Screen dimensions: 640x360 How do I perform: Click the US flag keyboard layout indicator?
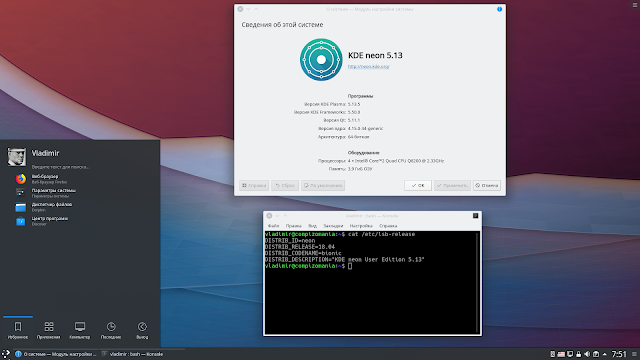coord(561,354)
